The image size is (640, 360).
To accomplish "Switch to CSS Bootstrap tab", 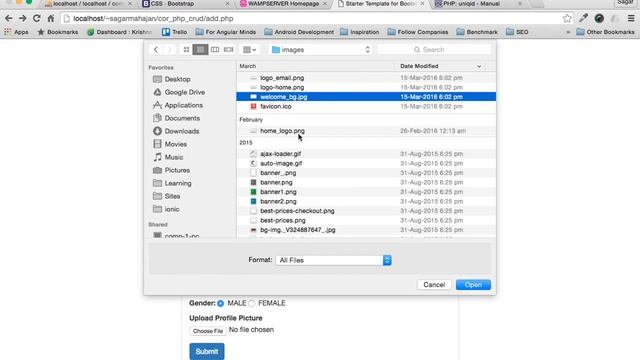I will pos(186,4).
